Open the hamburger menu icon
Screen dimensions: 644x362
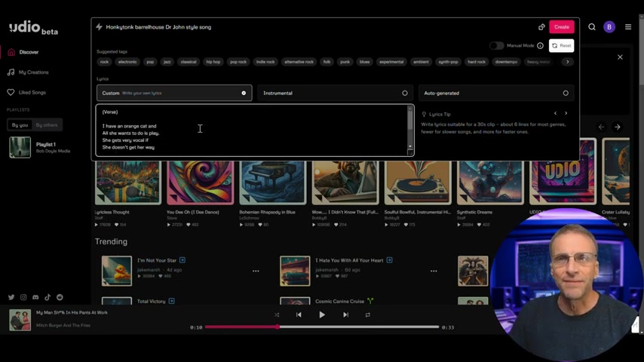(x=628, y=27)
